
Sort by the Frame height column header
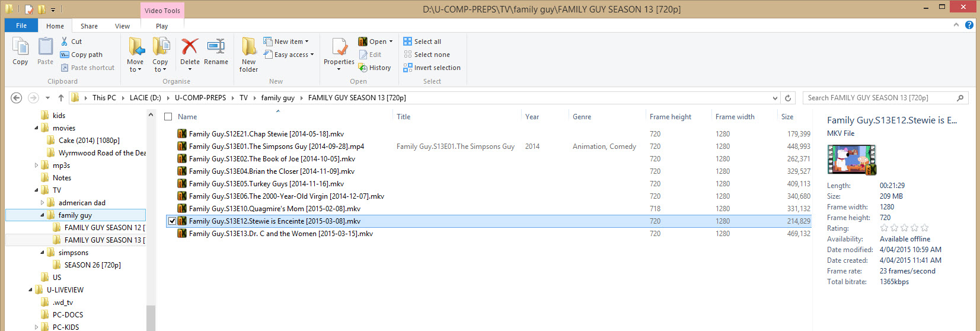tap(671, 117)
